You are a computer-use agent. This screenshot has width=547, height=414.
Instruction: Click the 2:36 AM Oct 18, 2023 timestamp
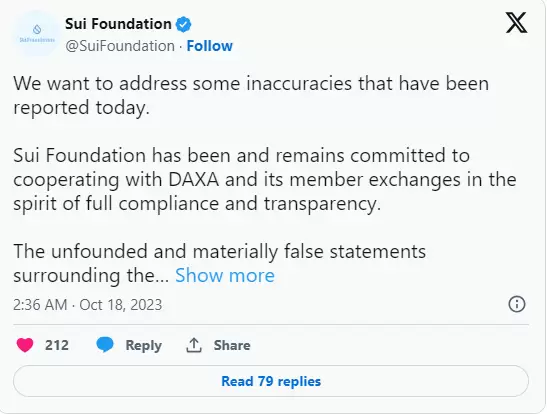88,304
